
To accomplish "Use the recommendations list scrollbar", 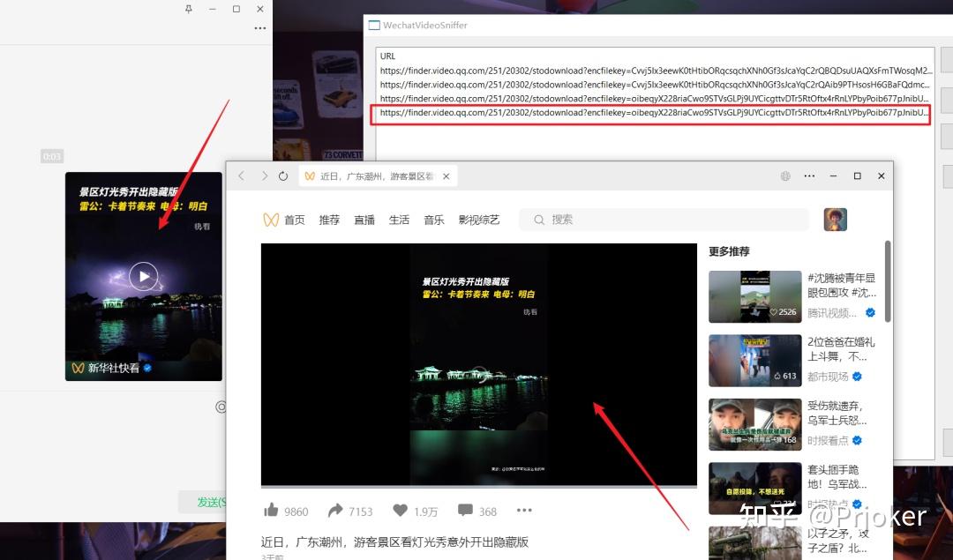I will (x=888, y=281).
